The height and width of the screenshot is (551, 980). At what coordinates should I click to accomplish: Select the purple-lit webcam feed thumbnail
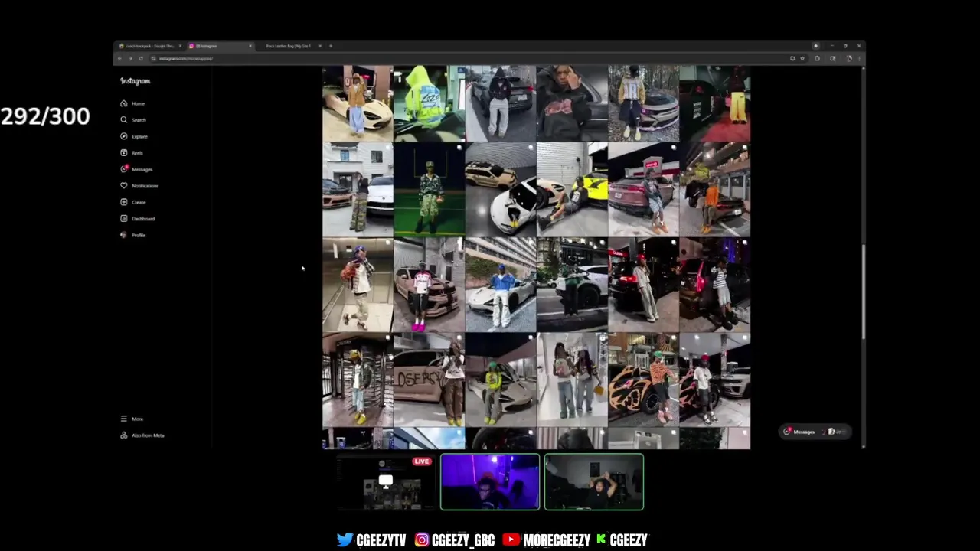coord(490,482)
